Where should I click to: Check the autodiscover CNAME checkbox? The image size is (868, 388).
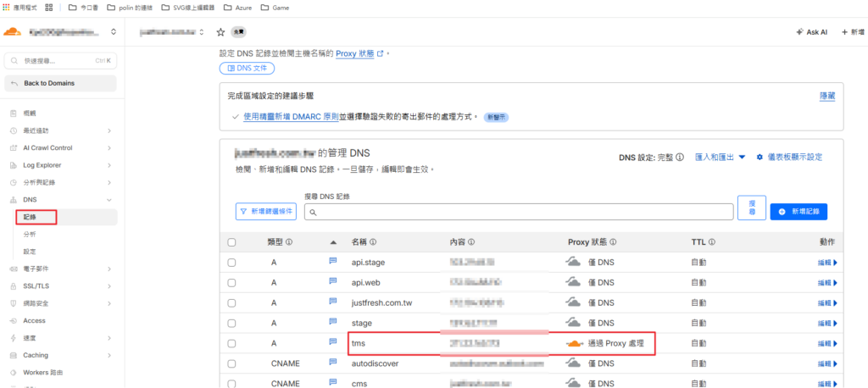(x=231, y=363)
